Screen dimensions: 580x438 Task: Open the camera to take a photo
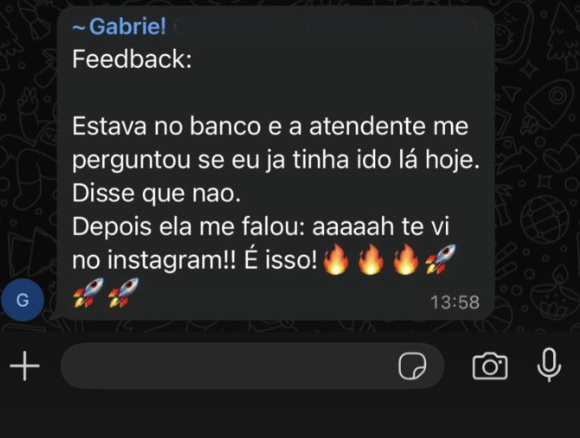click(490, 366)
